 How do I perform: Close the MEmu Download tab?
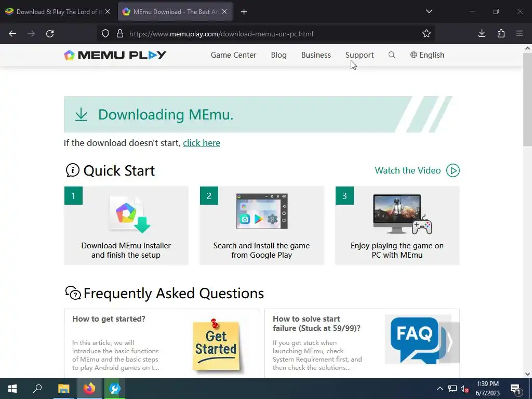tap(224, 11)
